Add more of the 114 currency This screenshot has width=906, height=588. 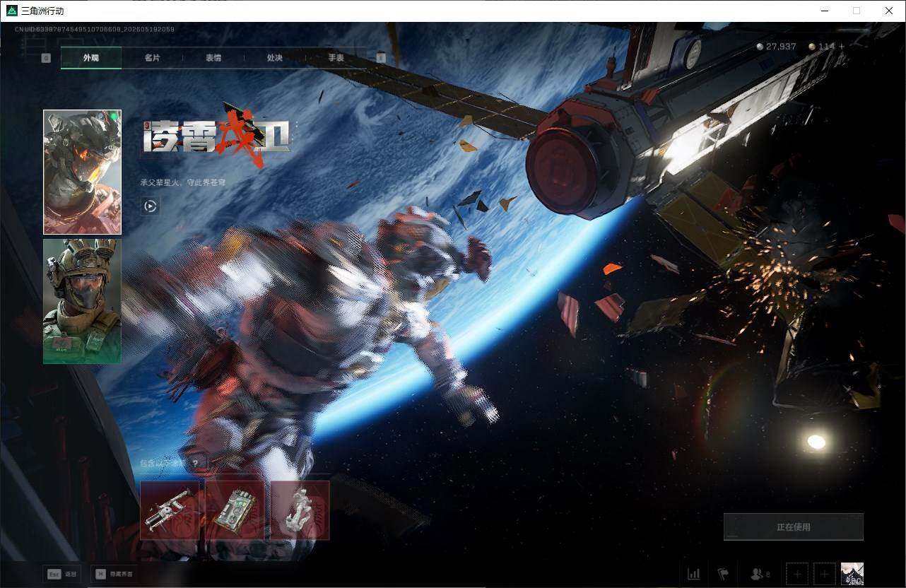coord(841,47)
